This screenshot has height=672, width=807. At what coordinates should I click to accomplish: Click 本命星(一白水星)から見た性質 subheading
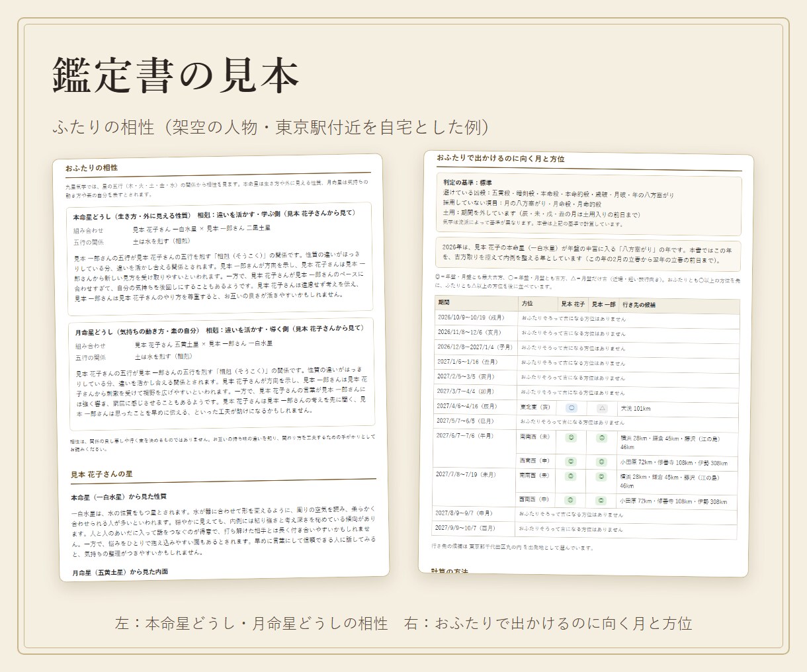[119, 496]
